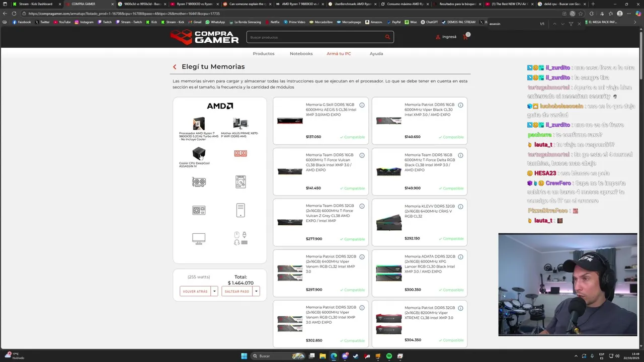Click the Saltear Paso button
The width and height of the screenshot is (644, 362).
[x=237, y=291]
